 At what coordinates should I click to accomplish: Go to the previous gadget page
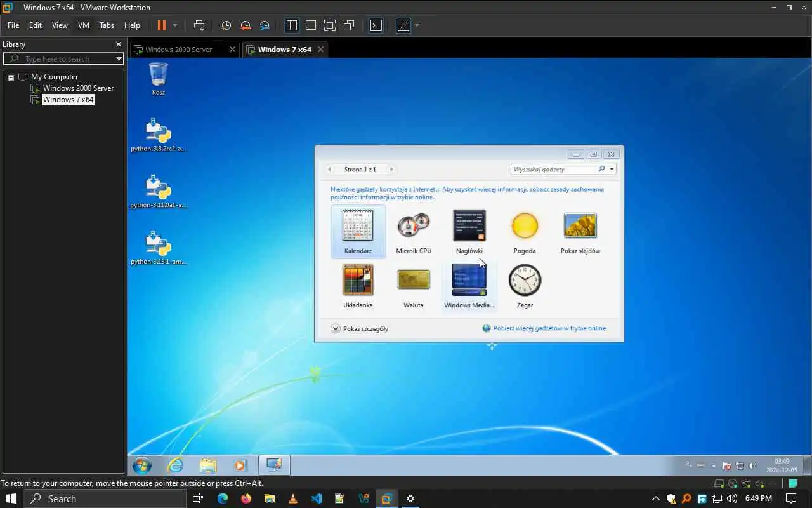(330, 170)
